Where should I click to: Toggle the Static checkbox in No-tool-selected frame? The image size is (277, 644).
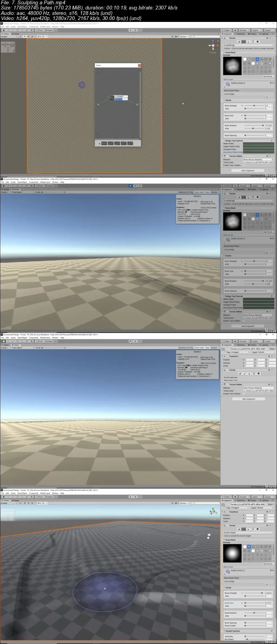pos(268,349)
